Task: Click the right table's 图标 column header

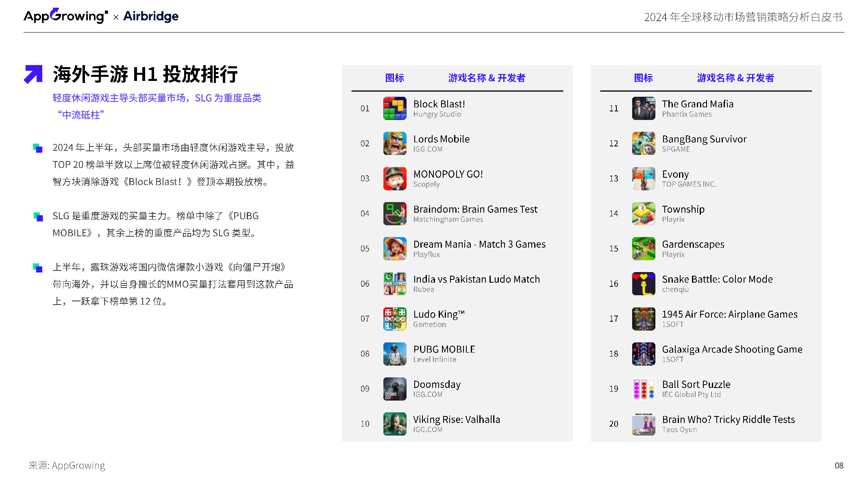Action: coord(643,78)
